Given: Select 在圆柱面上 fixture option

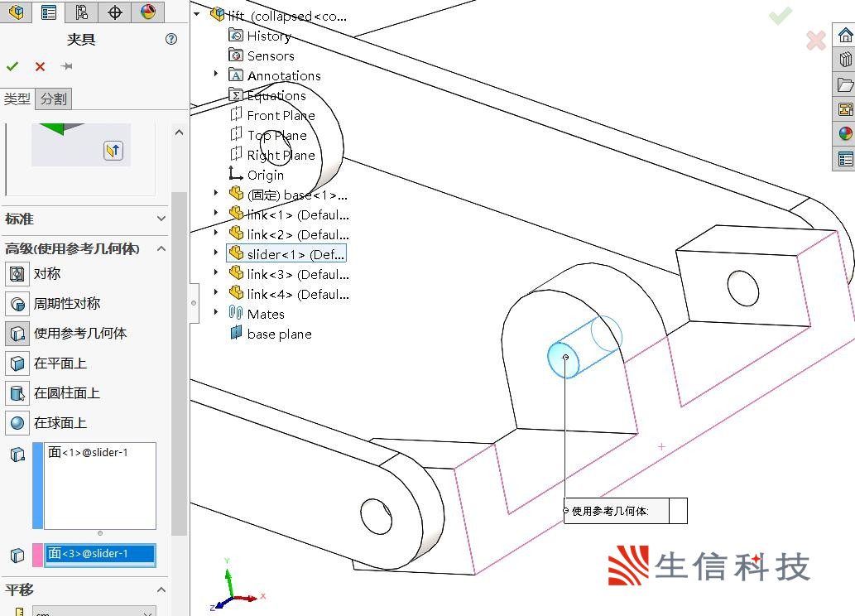Looking at the screenshot, I should (17, 393).
